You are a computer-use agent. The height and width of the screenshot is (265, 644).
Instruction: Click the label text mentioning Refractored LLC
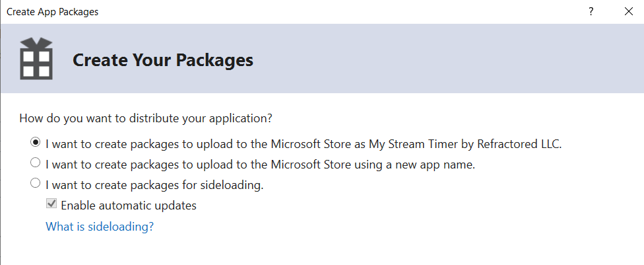coord(304,144)
